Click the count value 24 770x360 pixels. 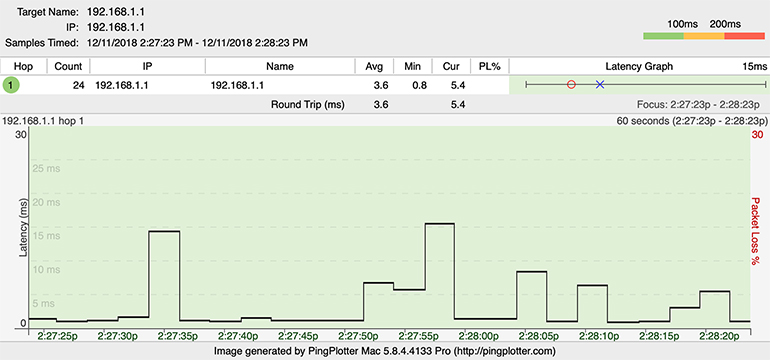[79, 85]
